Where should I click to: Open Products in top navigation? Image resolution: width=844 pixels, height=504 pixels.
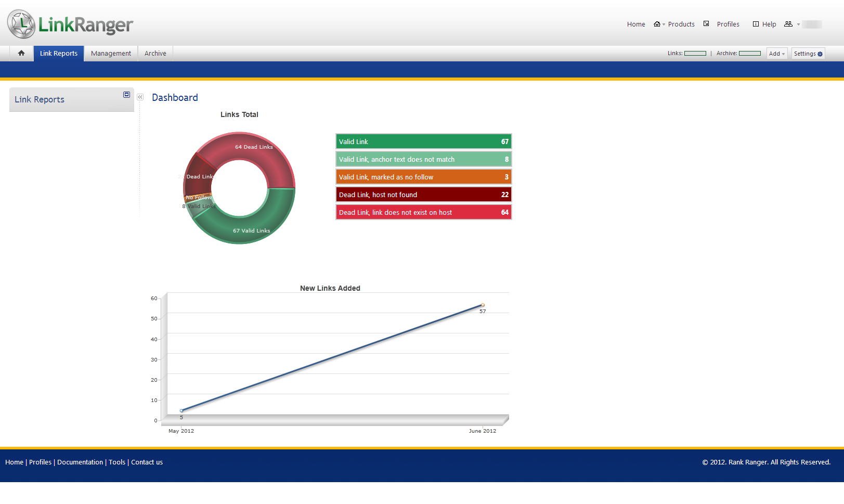point(681,24)
